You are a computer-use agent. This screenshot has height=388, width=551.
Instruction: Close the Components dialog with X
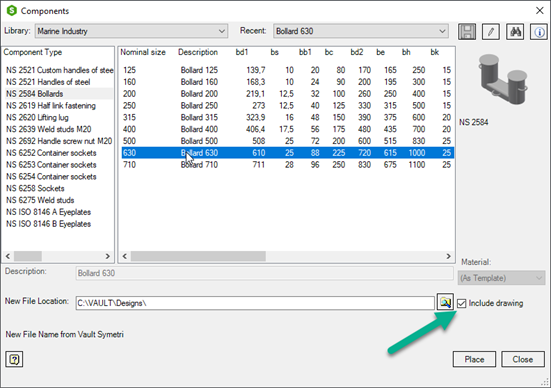tap(540, 11)
